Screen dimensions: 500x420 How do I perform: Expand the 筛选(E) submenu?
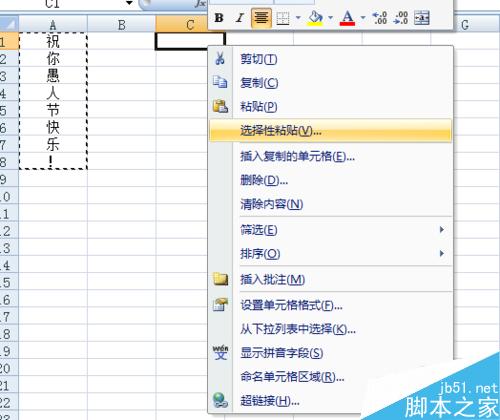coord(330,230)
